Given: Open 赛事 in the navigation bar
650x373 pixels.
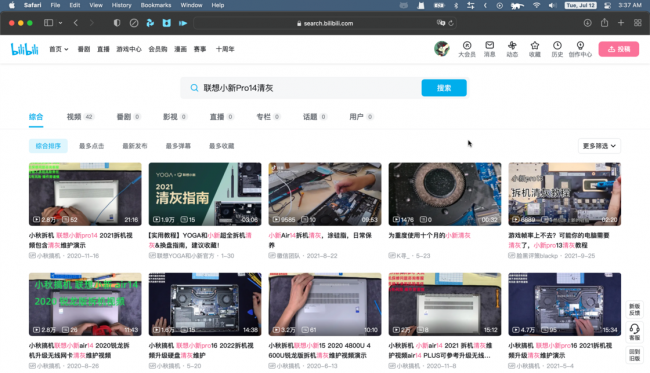Looking at the screenshot, I should (x=200, y=49).
